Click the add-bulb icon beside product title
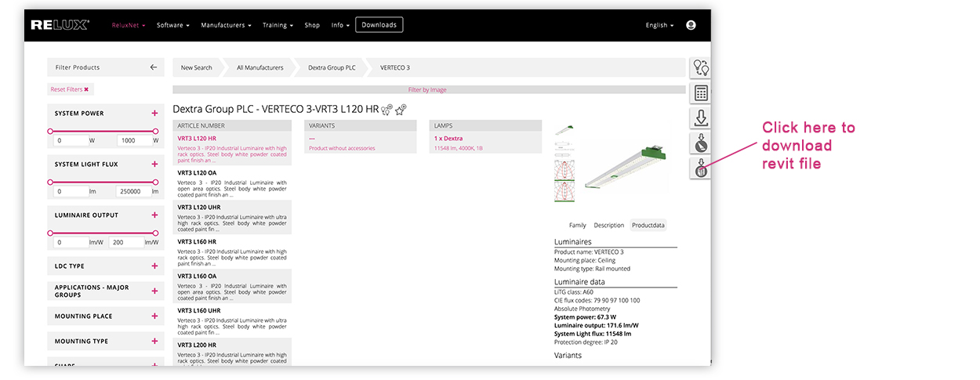Screen dimensions: 980x380 tap(387, 110)
